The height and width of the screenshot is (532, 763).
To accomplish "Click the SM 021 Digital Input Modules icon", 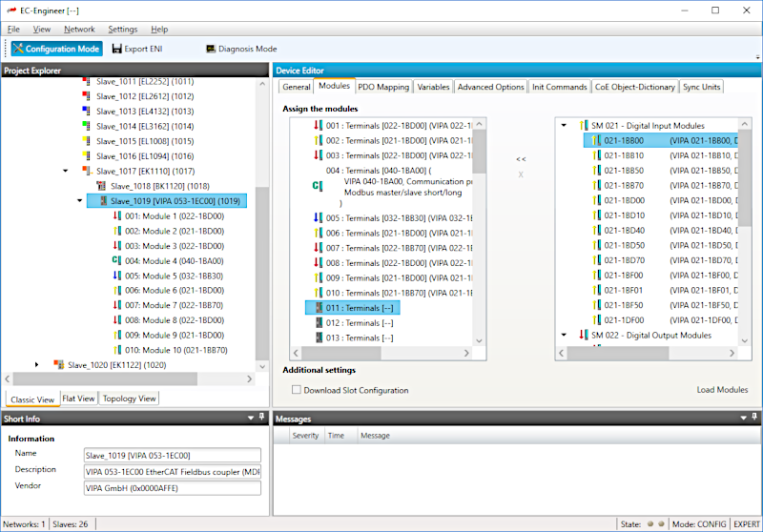I will (x=584, y=126).
